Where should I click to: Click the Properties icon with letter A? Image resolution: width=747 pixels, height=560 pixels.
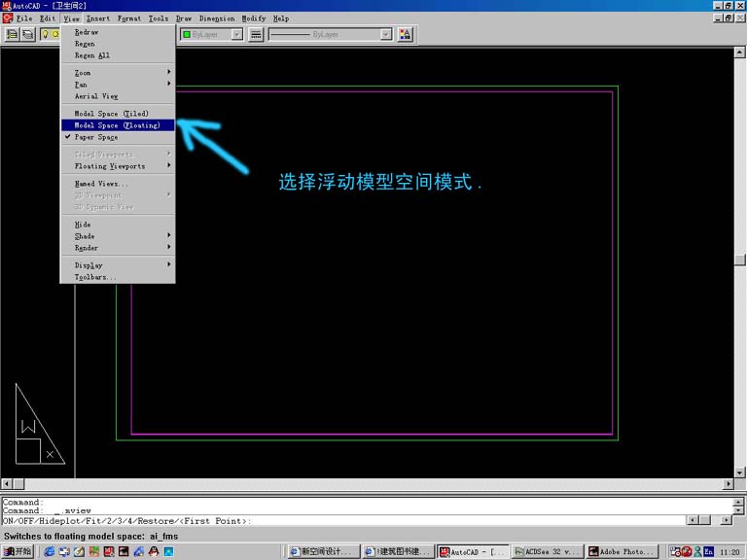pos(405,34)
